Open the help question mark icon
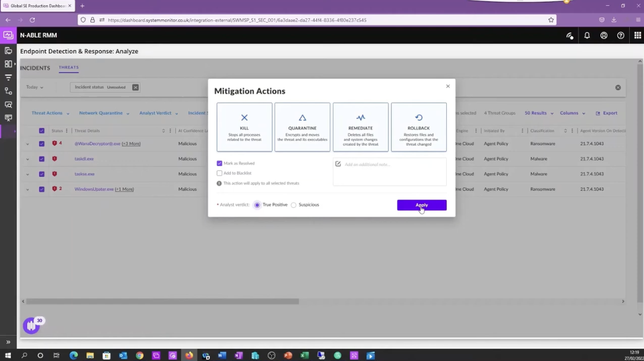Screen dimensions: 644x361 (620, 35)
